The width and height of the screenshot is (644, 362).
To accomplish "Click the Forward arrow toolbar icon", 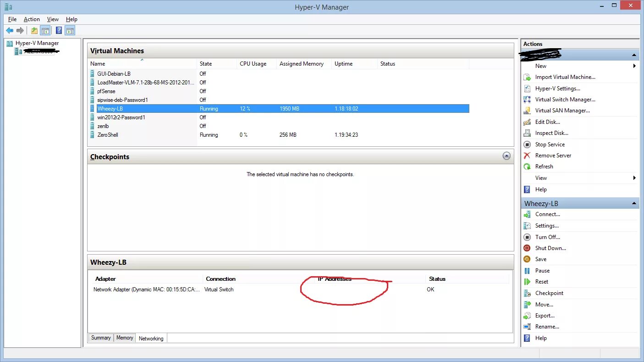I will coord(20,31).
